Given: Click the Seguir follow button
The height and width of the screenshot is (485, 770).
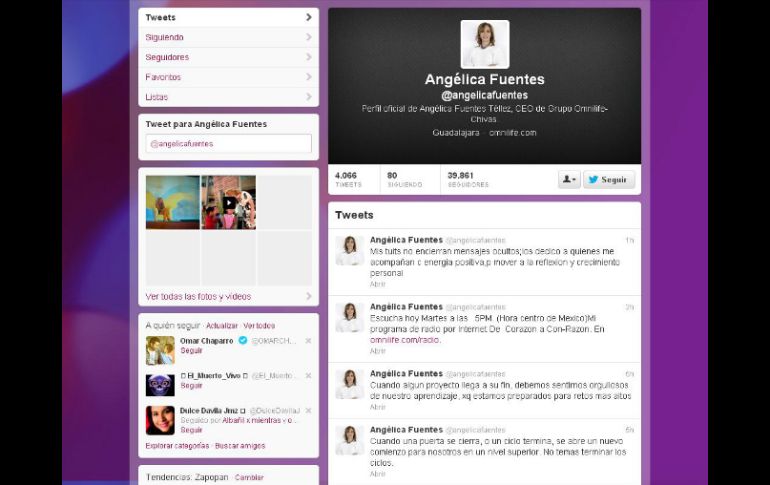Looking at the screenshot, I should click(608, 180).
